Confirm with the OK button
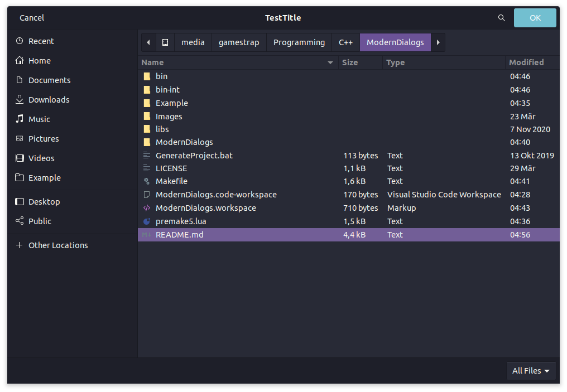Viewport: 567px width, 392px height. (x=535, y=18)
